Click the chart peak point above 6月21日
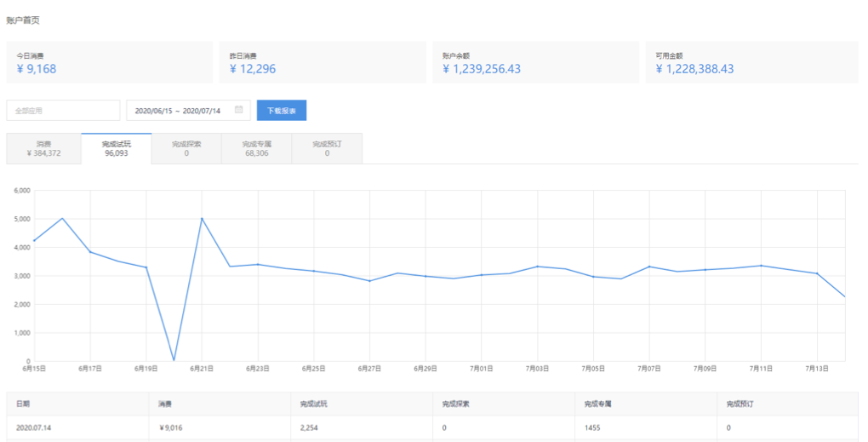This screenshot has height=442, width=868. pyautogui.click(x=202, y=219)
